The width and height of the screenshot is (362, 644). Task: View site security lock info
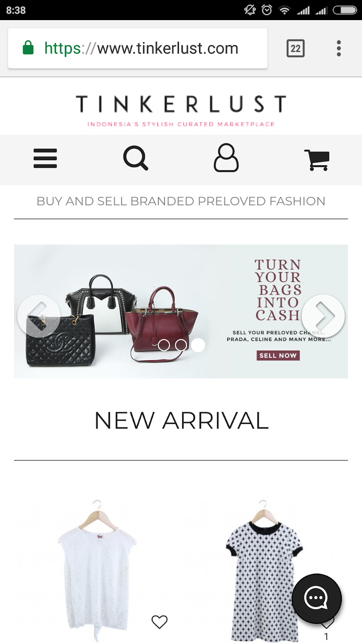(x=28, y=47)
